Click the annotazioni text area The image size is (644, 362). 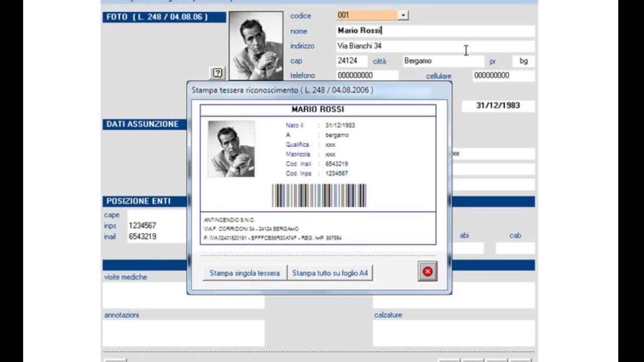[184, 333]
